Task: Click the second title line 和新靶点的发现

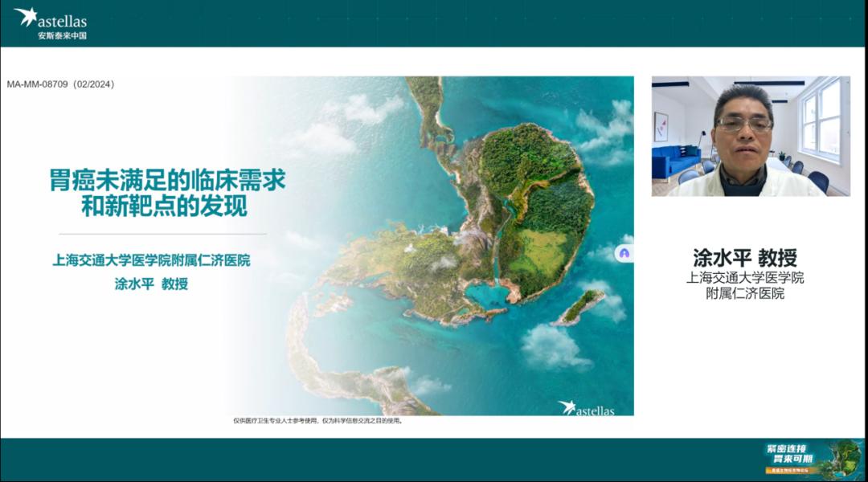Action: (164, 206)
